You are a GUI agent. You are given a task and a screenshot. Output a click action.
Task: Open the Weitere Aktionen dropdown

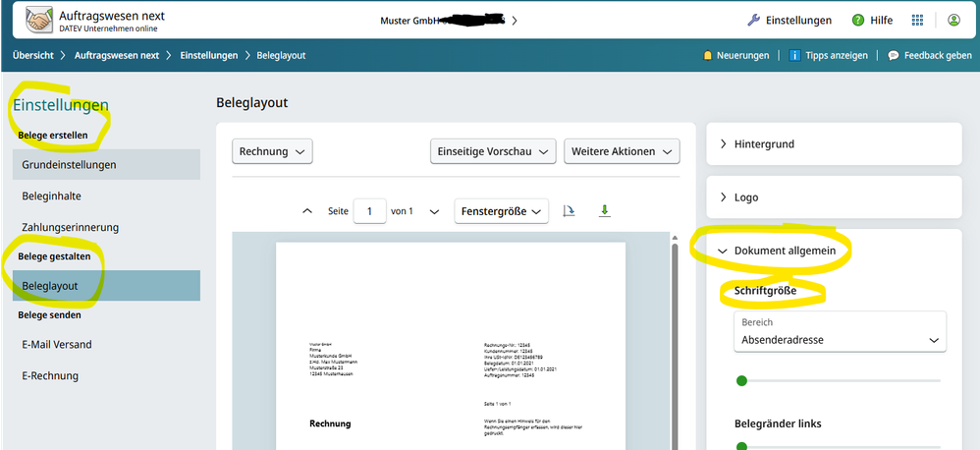(622, 151)
